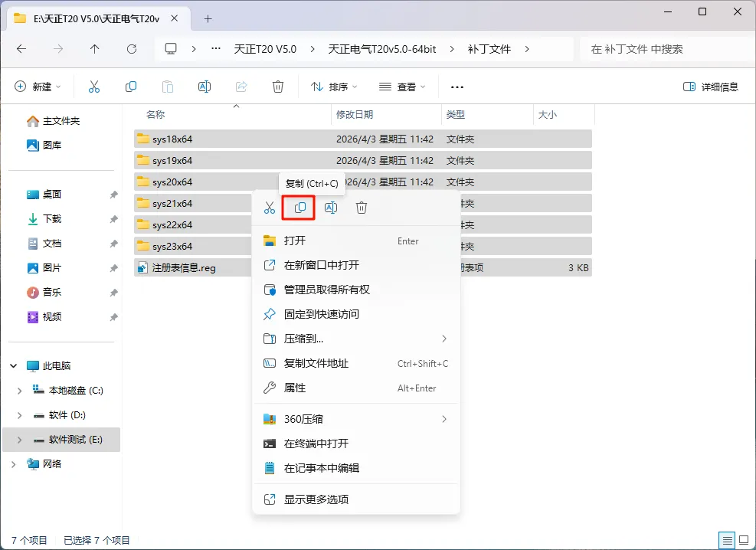Choose 固定到快速访问 menu entry
This screenshot has width=756, height=550.
356,314
